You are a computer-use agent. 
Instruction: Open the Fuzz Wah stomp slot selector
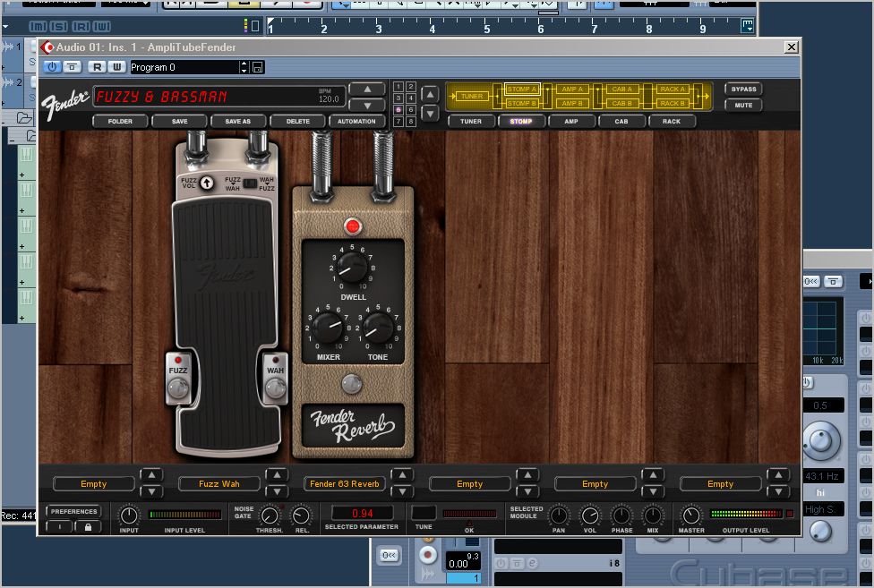click(218, 484)
